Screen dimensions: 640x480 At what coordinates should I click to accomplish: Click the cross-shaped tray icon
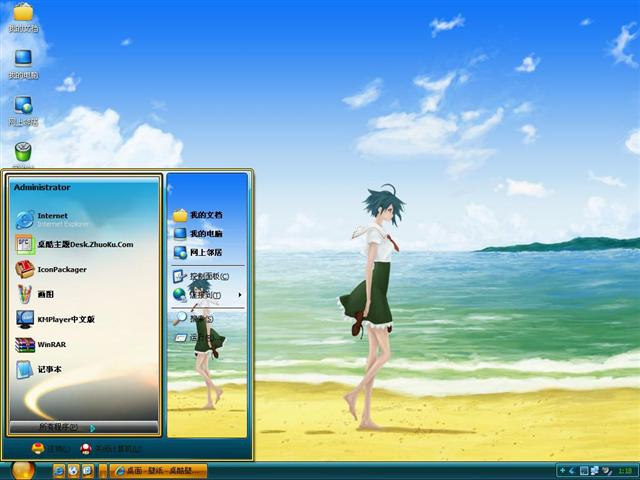(563, 471)
